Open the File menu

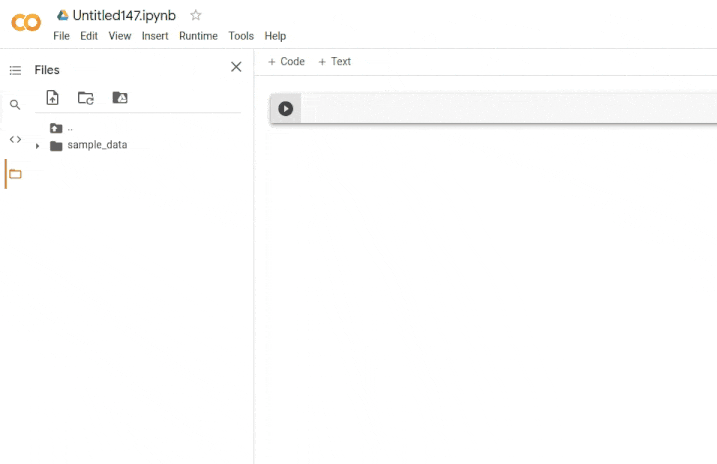tap(61, 36)
